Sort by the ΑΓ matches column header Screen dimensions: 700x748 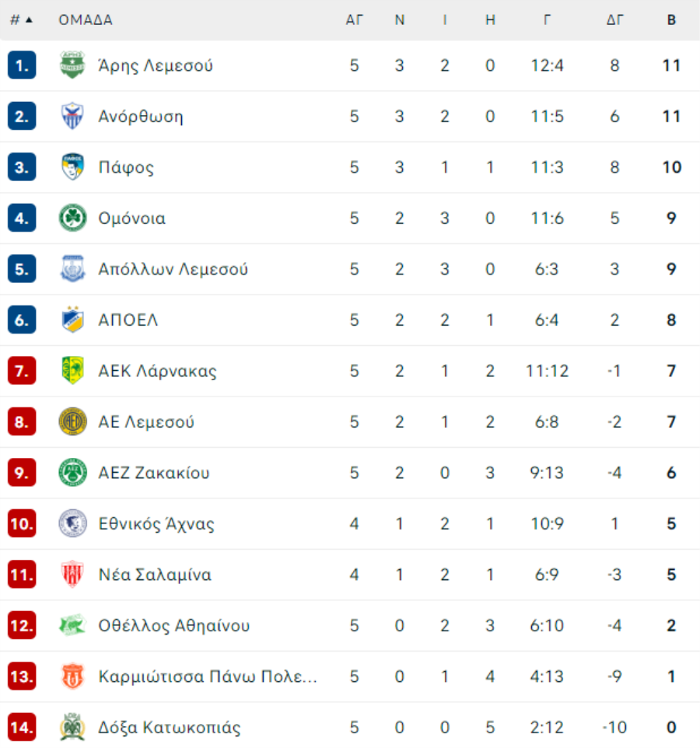point(354,20)
